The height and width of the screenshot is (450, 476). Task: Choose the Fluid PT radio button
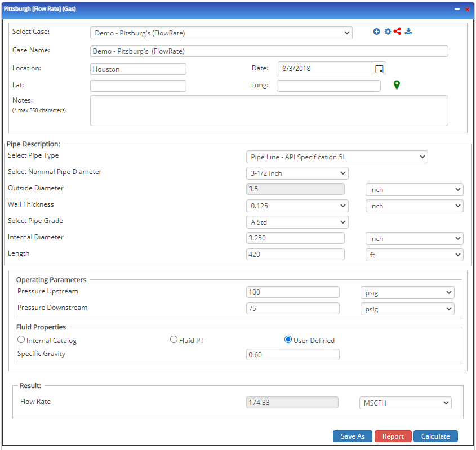[x=174, y=339]
